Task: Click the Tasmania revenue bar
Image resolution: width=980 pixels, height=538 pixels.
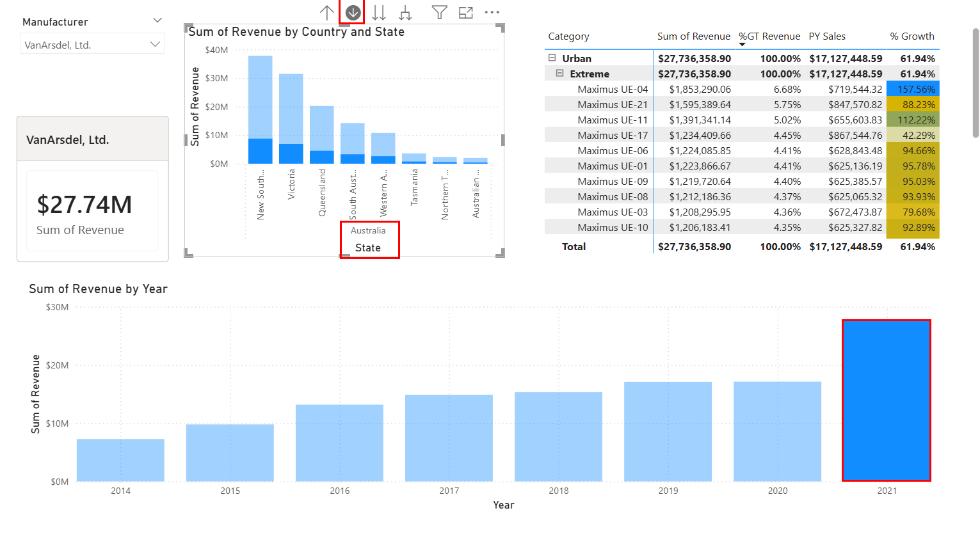Action: point(414,159)
